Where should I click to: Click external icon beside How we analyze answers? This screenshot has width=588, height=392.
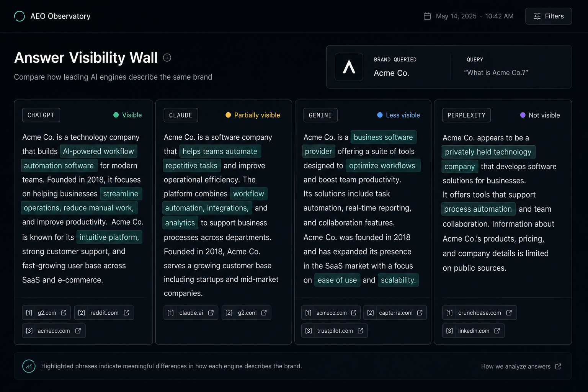pos(558,366)
